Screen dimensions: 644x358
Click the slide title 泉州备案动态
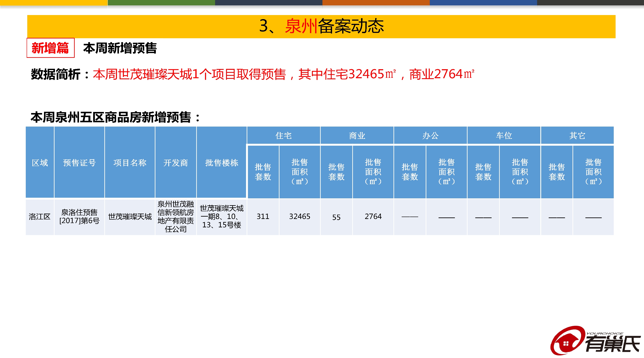[322, 26]
